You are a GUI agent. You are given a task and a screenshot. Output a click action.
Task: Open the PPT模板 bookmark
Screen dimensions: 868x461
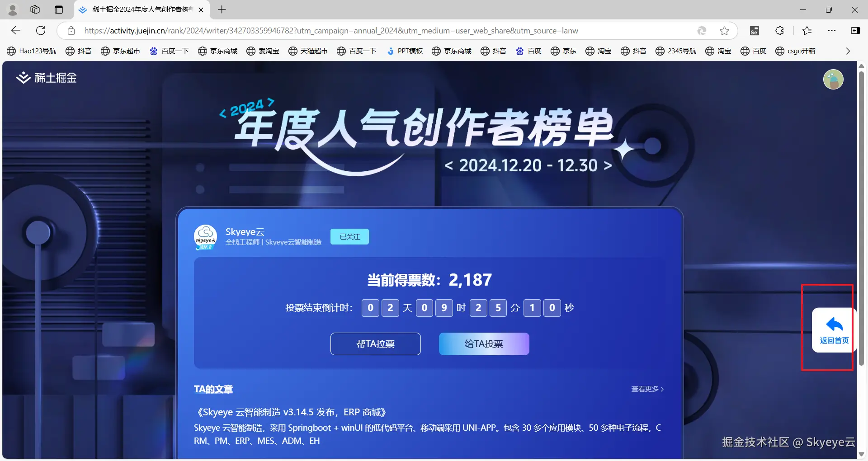pos(405,51)
